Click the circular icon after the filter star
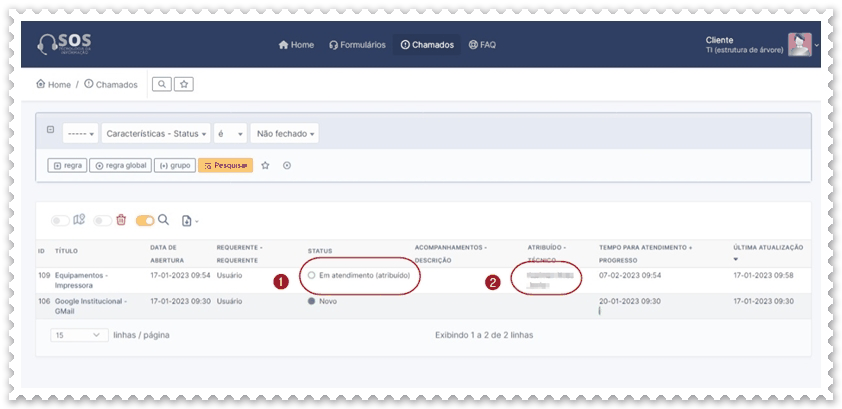842x409 pixels. 287,165
